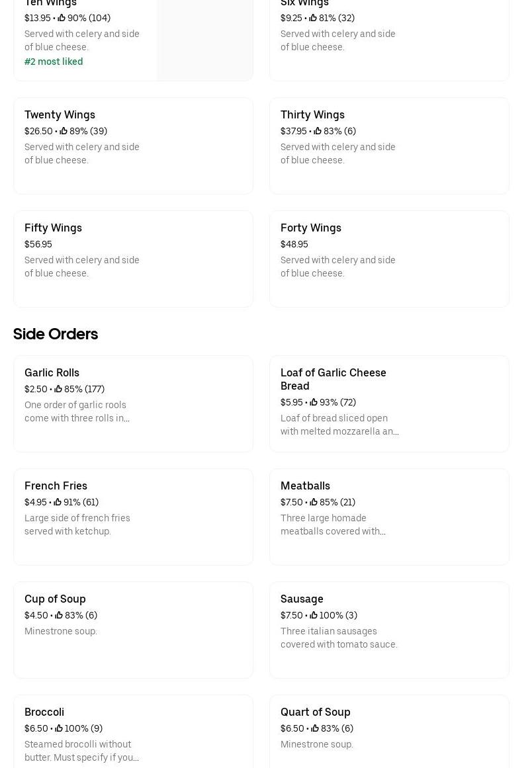Click the Side Orders section heading

tap(56, 334)
